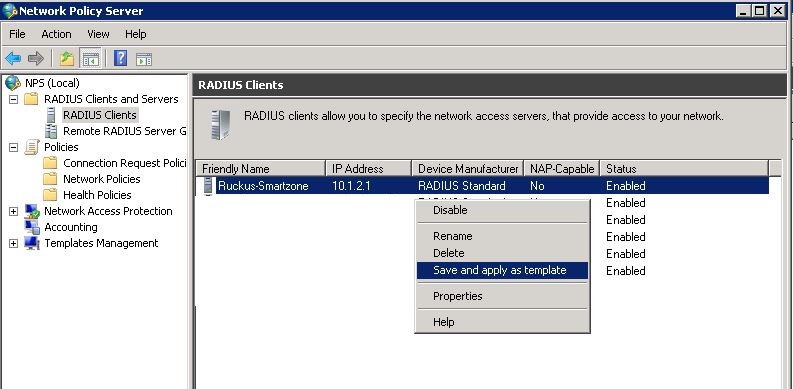
Task: Select NPS (Local) root node
Action: tap(52, 83)
